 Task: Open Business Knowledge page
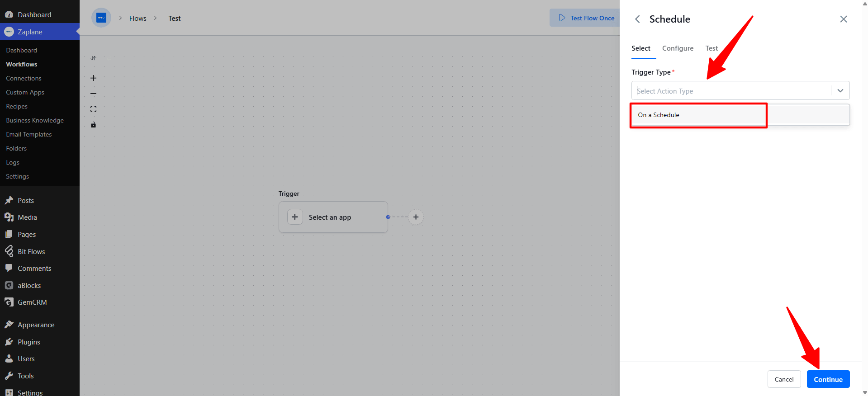click(35, 120)
